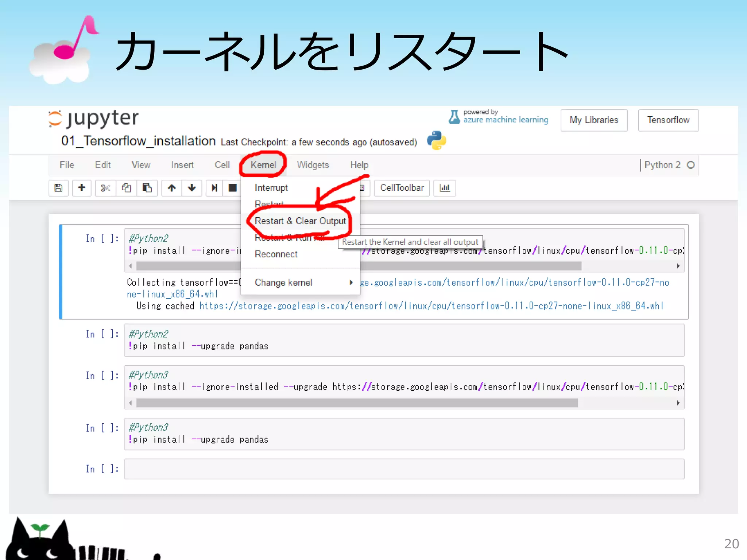Run cell with the play-step icon
747x560 pixels.
tap(214, 188)
